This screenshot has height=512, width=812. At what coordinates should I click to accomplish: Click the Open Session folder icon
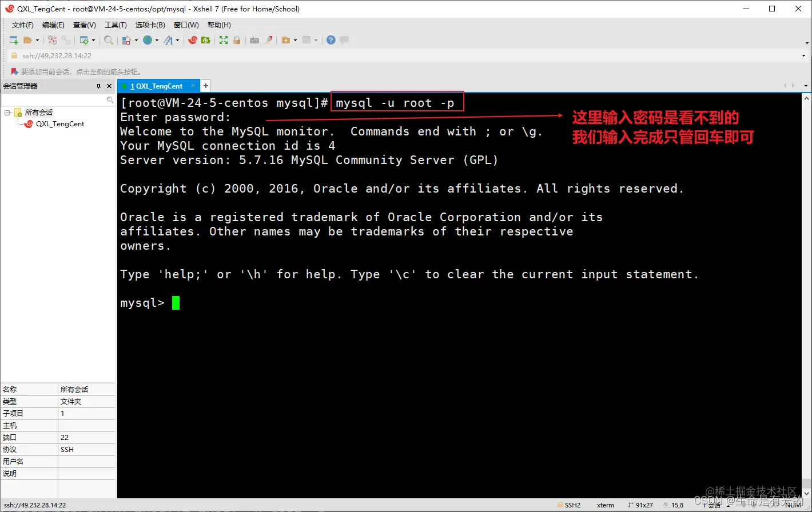pos(27,40)
